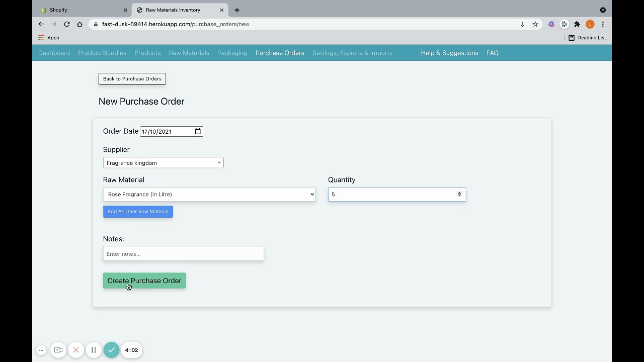Click Back to Purchase Orders button
The height and width of the screenshot is (362, 644).
pos(132,79)
